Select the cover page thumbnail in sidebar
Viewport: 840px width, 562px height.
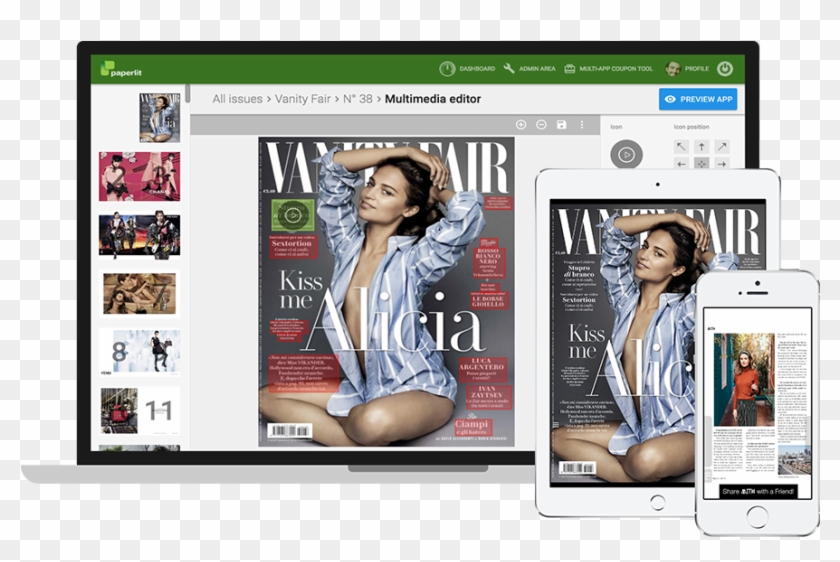pyautogui.click(x=160, y=117)
